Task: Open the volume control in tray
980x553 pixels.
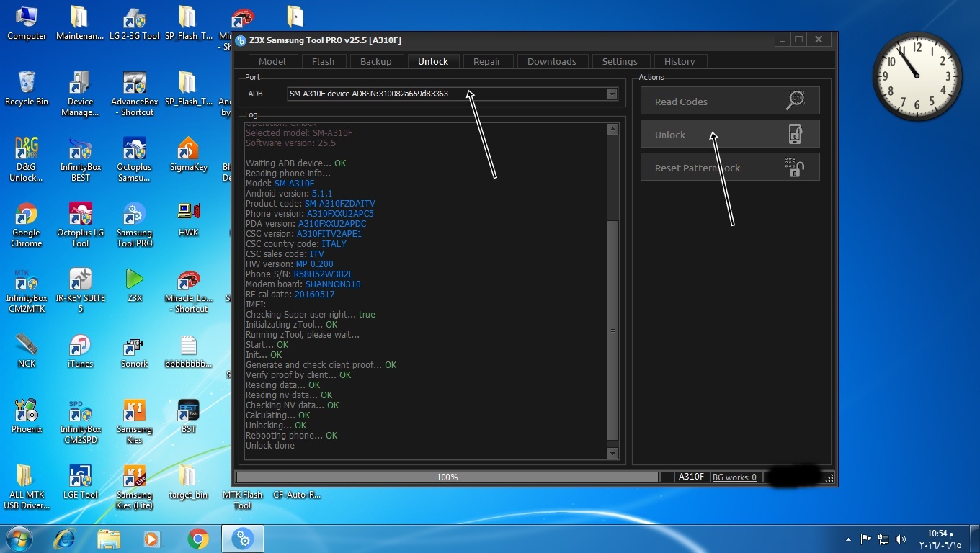Action: tap(901, 539)
